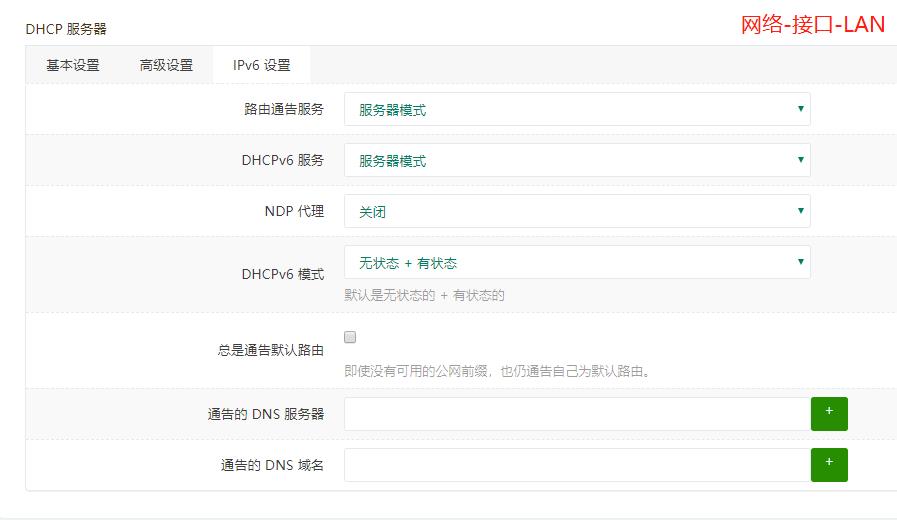This screenshot has height=520, width=897.
Task: Switch to the 基本设置 tab
Action: [x=73, y=65]
